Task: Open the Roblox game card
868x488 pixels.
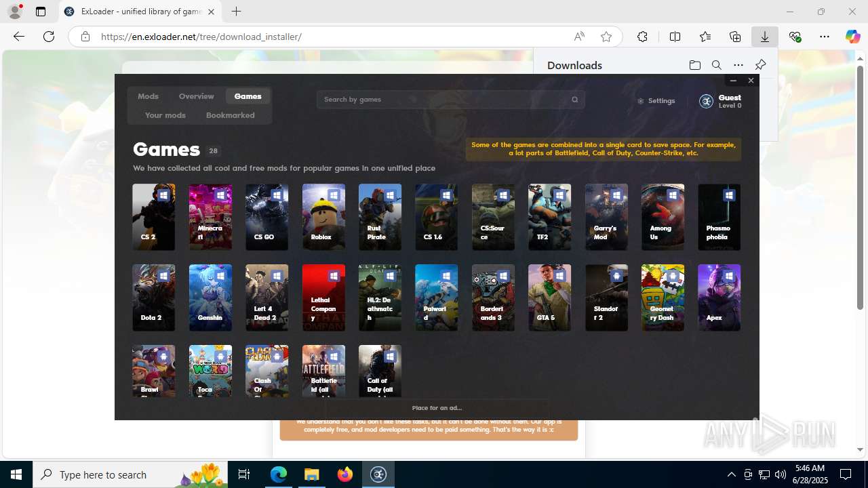Action: coord(323,217)
